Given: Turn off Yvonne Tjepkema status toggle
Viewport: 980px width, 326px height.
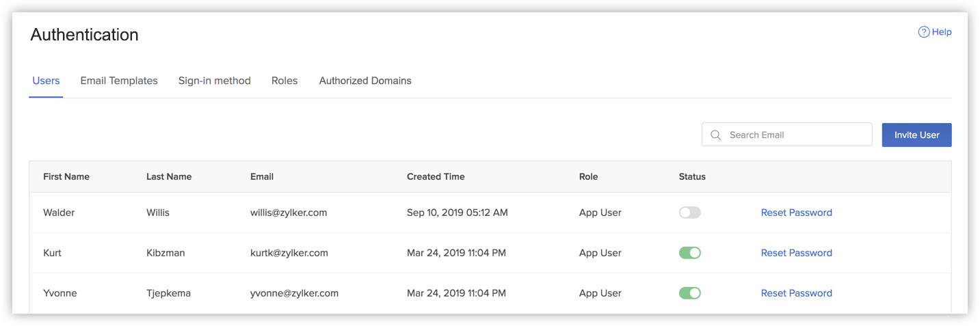Looking at the screenshot, I should pos(690,293).
